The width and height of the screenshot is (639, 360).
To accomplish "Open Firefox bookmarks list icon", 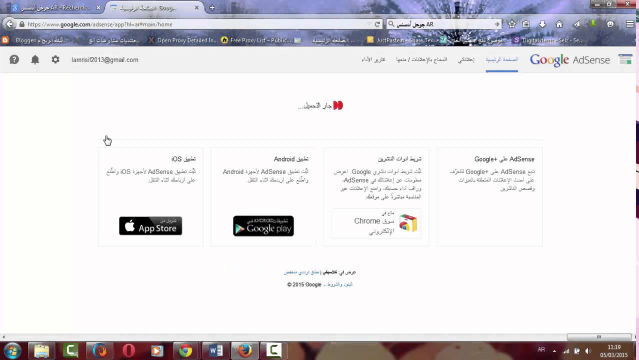I will tap(526, 24).
